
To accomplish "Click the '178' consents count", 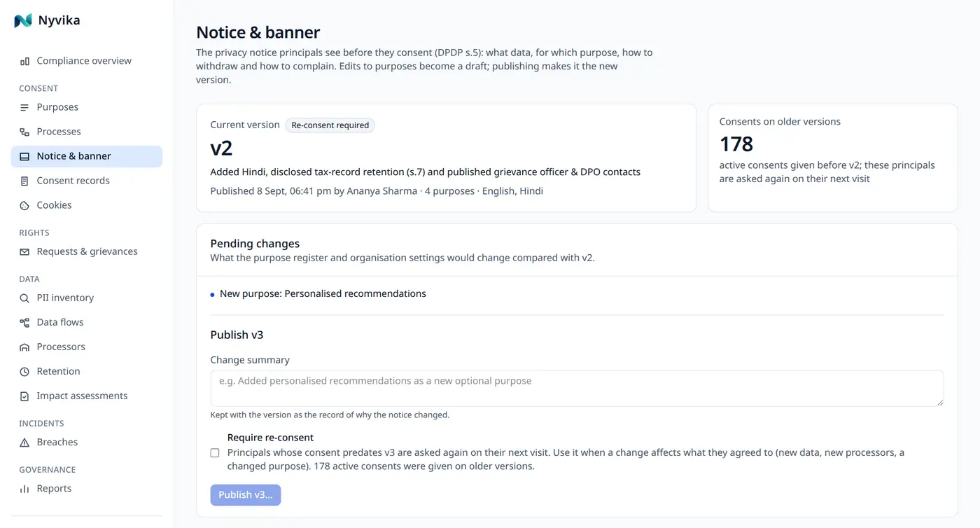I will [736, 144].
